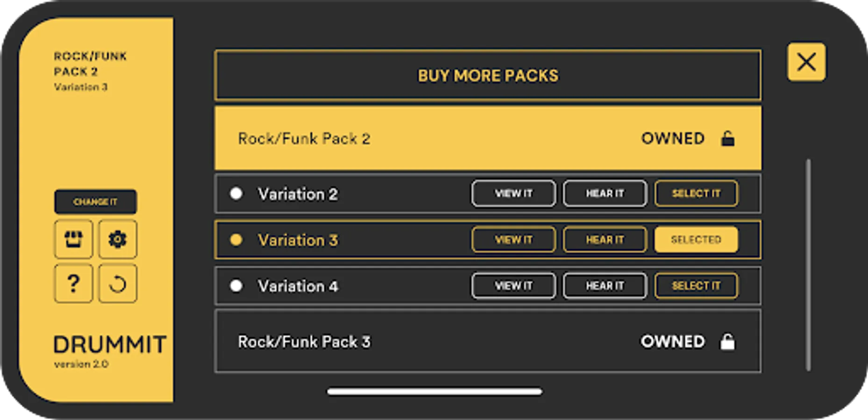Select the Variation 2 radio button
This screenshot has width=868, height=420.
click(236, 194)
